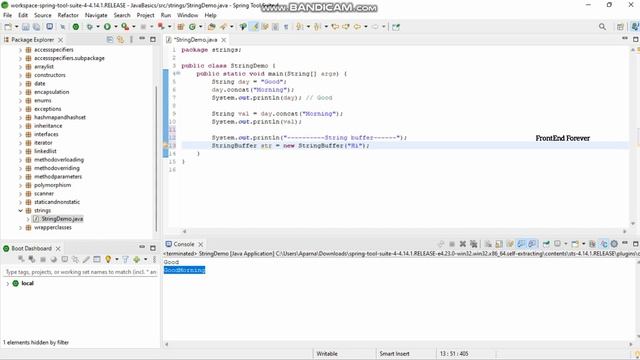Toggle console Scroll Lock icon

click(x=499, y=244)
